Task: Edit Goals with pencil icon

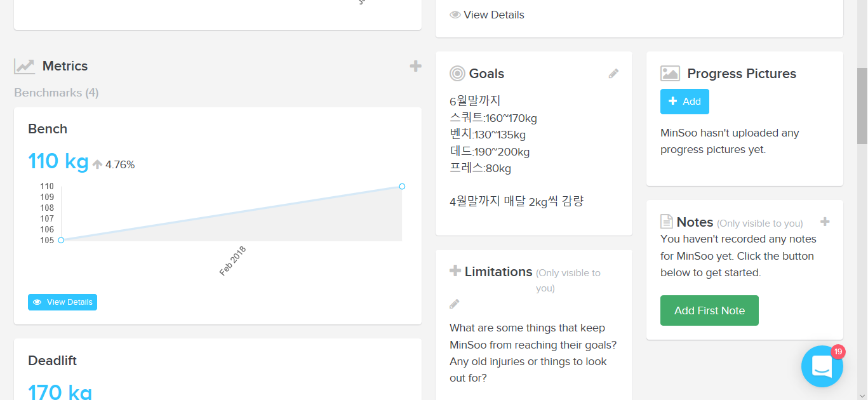Action: point(613,74)
